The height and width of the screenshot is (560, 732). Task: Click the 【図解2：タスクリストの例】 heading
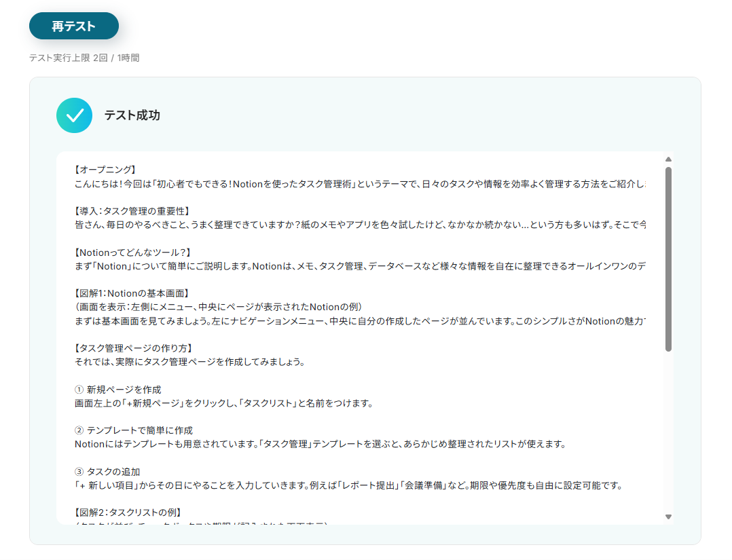[128, 512]
